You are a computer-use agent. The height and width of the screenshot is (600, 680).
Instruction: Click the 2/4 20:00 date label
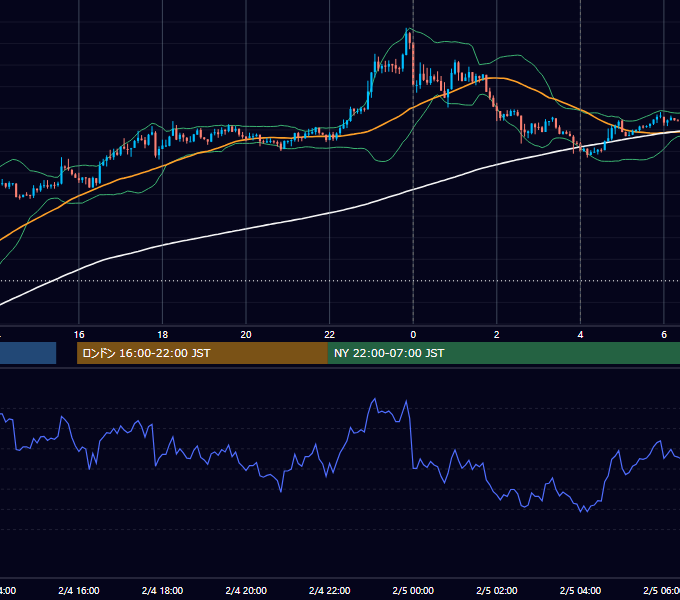tap(246, 590)
